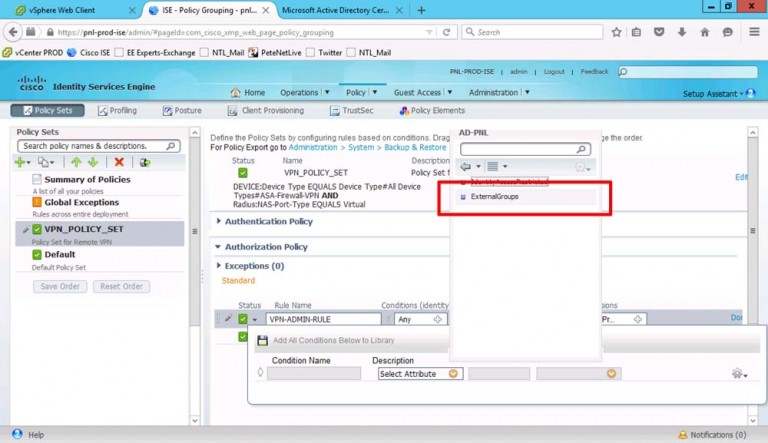Click the Cisco ISE bookmark
The image size is (768, 443).
coord(89,52)
